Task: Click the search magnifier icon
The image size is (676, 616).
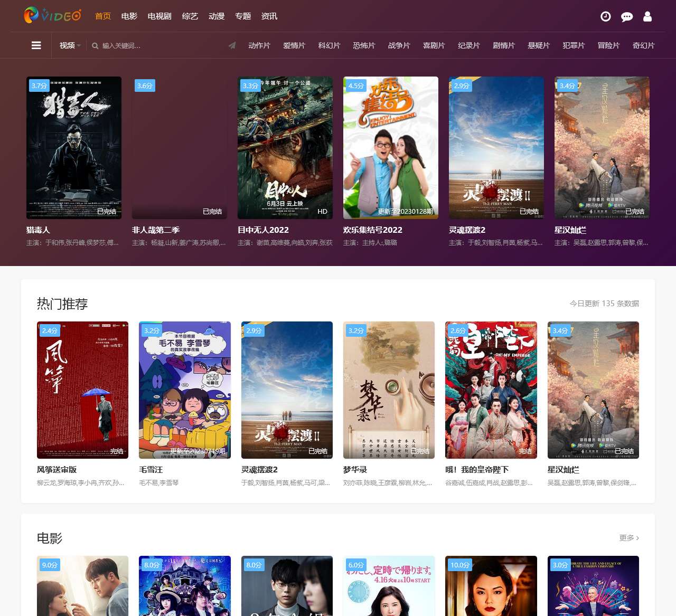Action: (95, 46)
